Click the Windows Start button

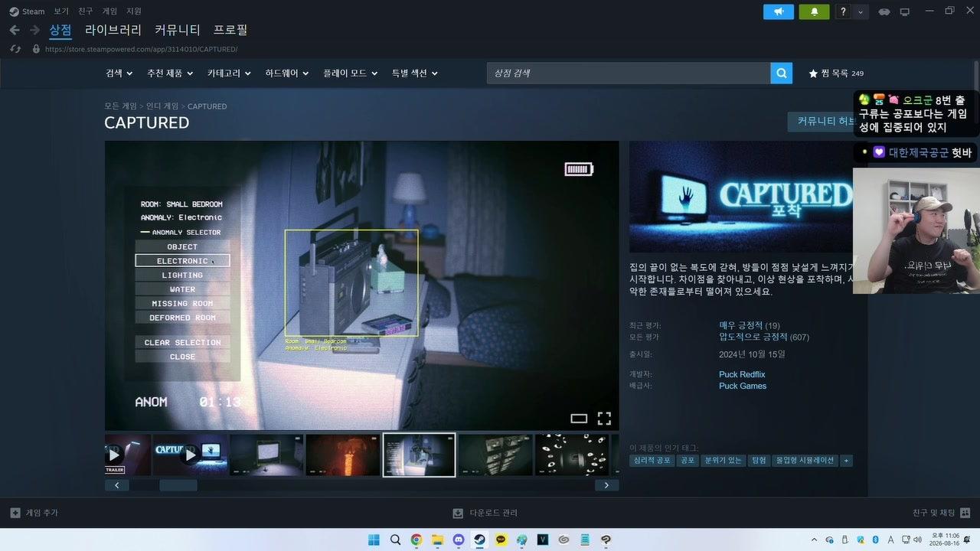(x=374, y=540)
